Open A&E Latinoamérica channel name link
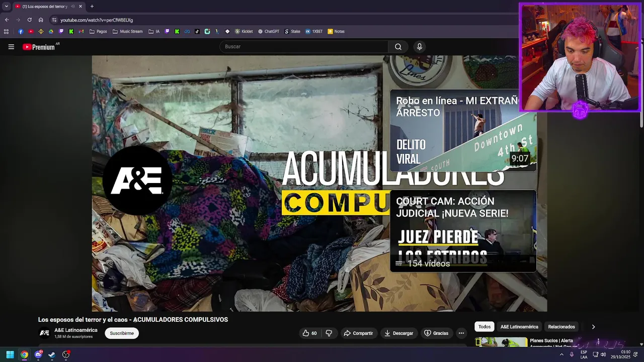644x362 pixels. click(x=76, y=330)
